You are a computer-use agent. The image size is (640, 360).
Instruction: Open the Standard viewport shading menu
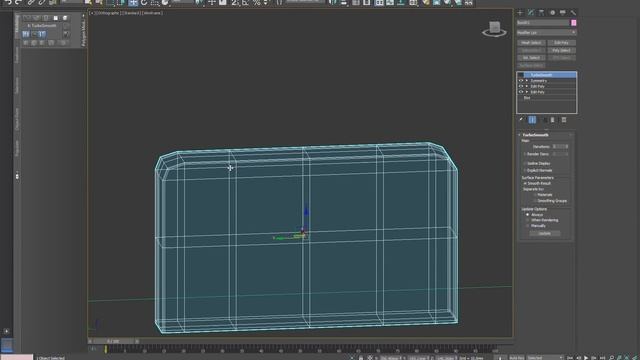pyautogui.click(x=131, y=13)
